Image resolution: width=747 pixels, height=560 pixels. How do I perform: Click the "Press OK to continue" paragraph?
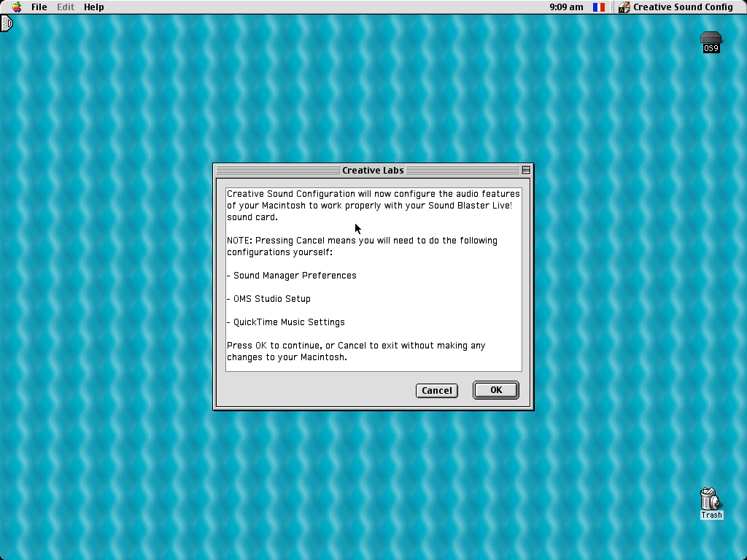356,351
